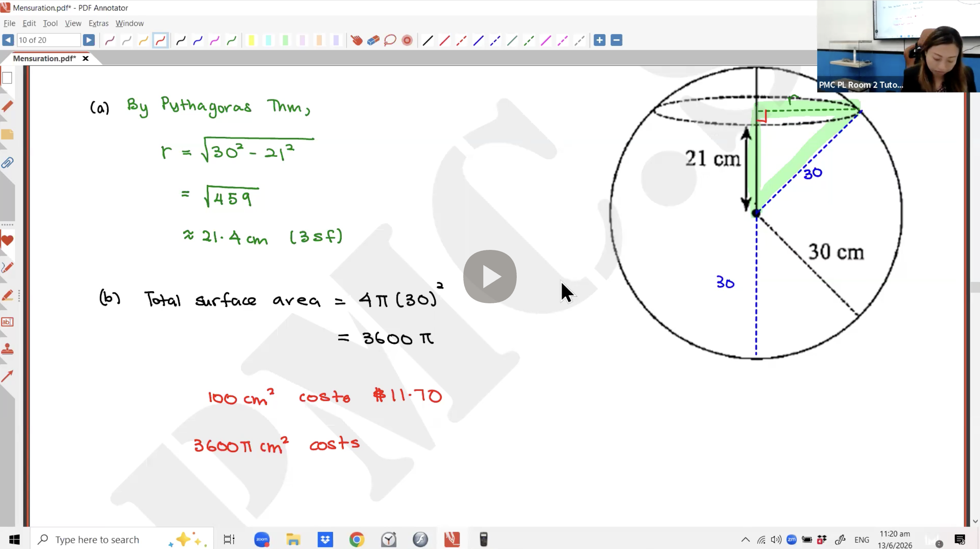Viewport: 980px width, 549px height.
Task: Select the highlighted red pen preset
Action: [160, 40]
